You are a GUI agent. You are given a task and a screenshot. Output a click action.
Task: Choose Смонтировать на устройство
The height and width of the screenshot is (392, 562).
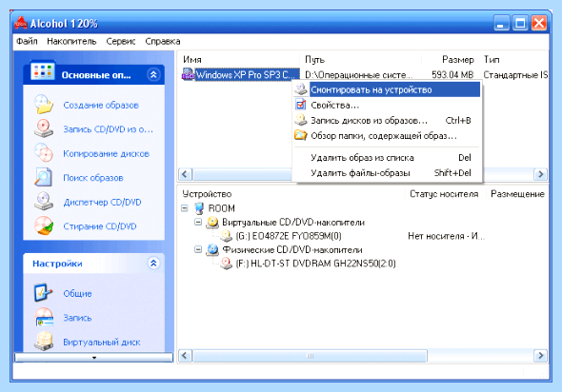[387, 89]
